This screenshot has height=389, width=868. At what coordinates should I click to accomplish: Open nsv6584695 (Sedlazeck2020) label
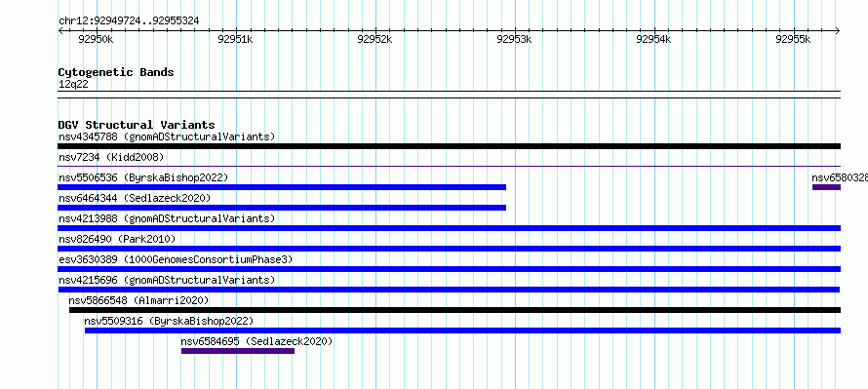click(x=256, y=341)
